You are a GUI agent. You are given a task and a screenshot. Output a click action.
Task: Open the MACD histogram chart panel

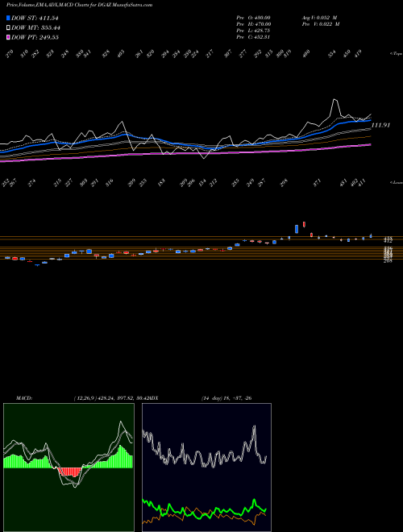[69, 468]
